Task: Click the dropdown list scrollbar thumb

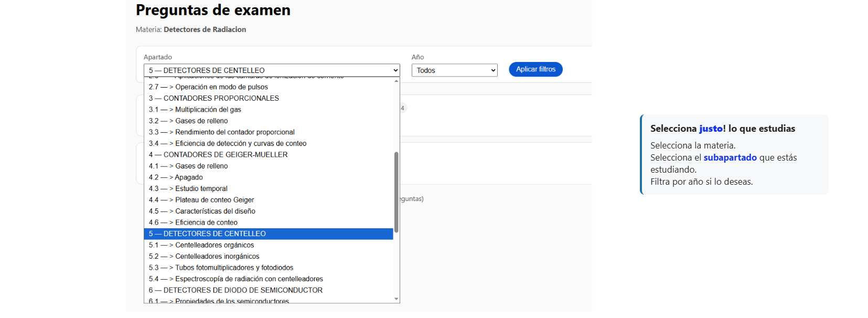Action: [x=397, y=192]
